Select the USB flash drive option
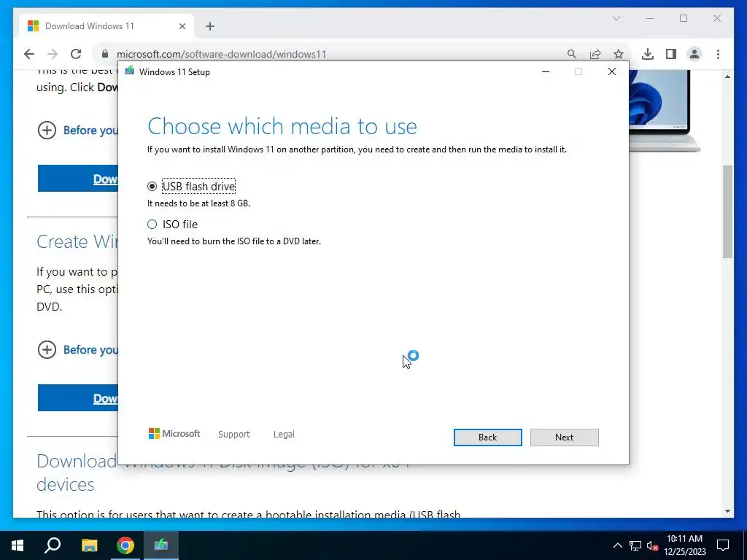 [152, 186]
